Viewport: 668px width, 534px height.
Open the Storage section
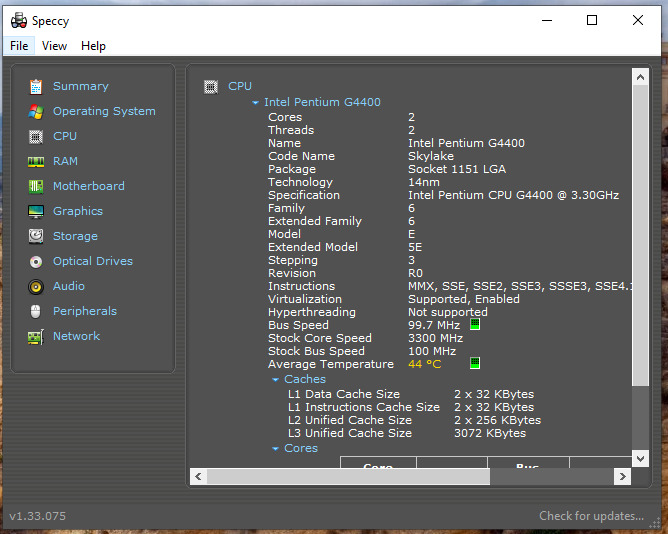75,236
